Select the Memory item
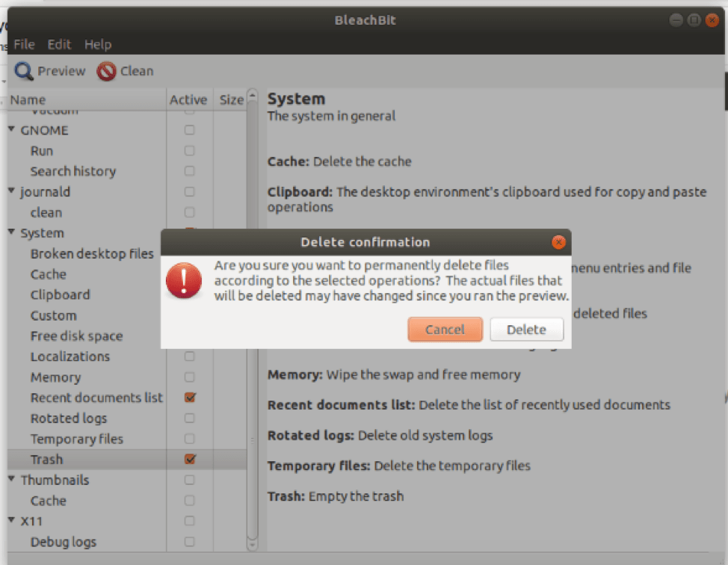Image resolution: width=728 pixels, height=565 pixels. [x=56, y=377]
